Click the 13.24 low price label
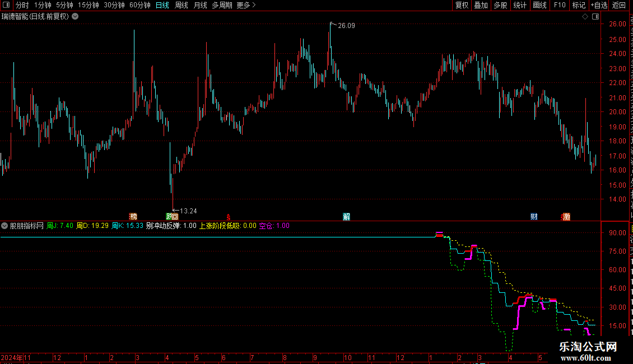This screenshot has height=364, width=633. pos(188,211)
